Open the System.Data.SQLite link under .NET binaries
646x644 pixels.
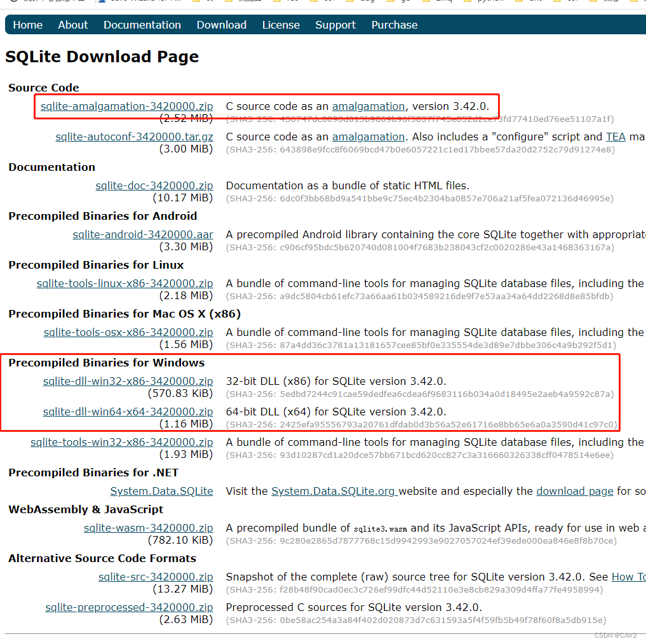161,491
